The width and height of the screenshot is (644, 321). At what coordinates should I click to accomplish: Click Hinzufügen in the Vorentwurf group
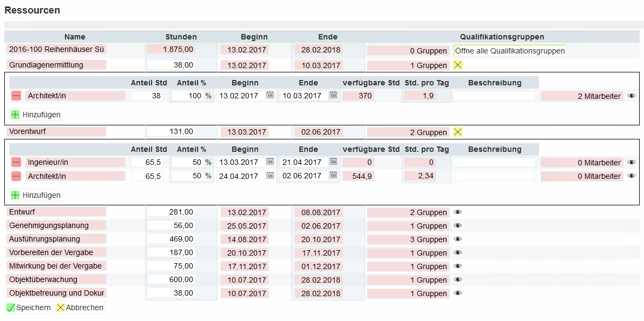point(35,196)
